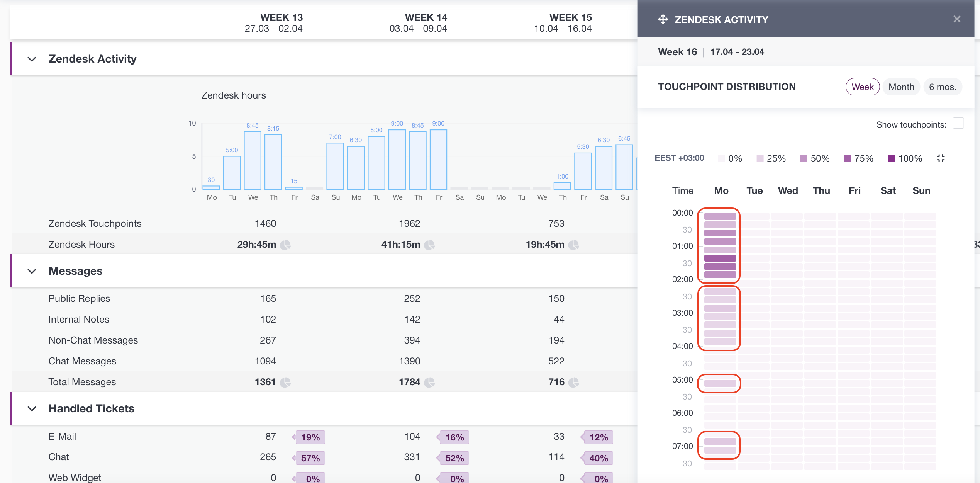Collapse the Handled Tickets section
The width and height of the screenshot is (980, 483).
coord(32,409)
